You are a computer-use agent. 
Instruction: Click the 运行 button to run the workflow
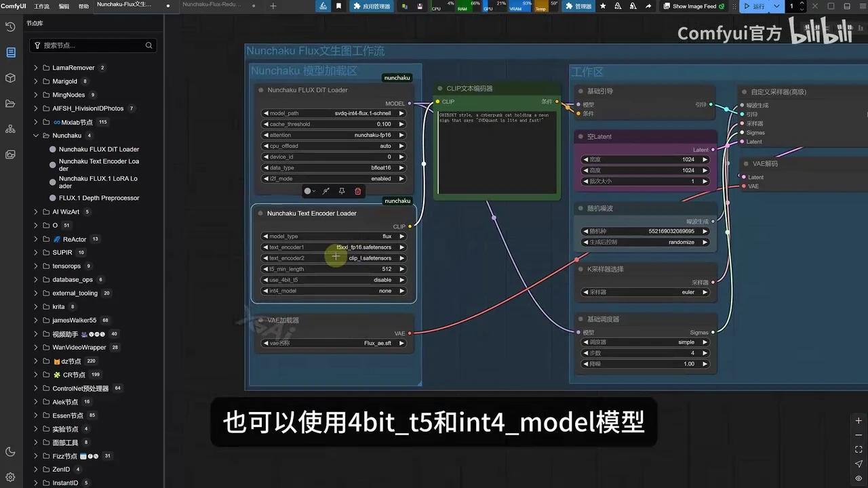tap(755, 6)
